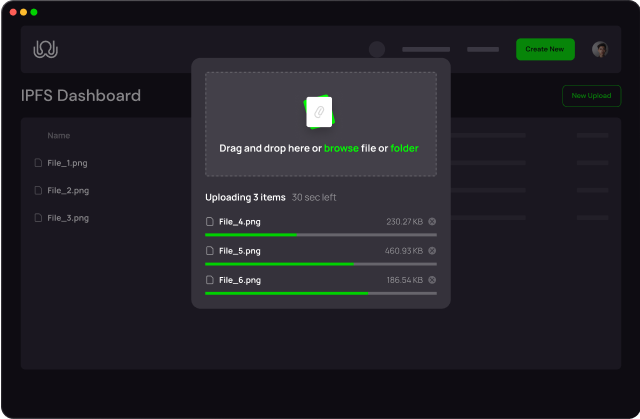Click the yellow minimize window button
640x419 pixels.
[24, 12]
